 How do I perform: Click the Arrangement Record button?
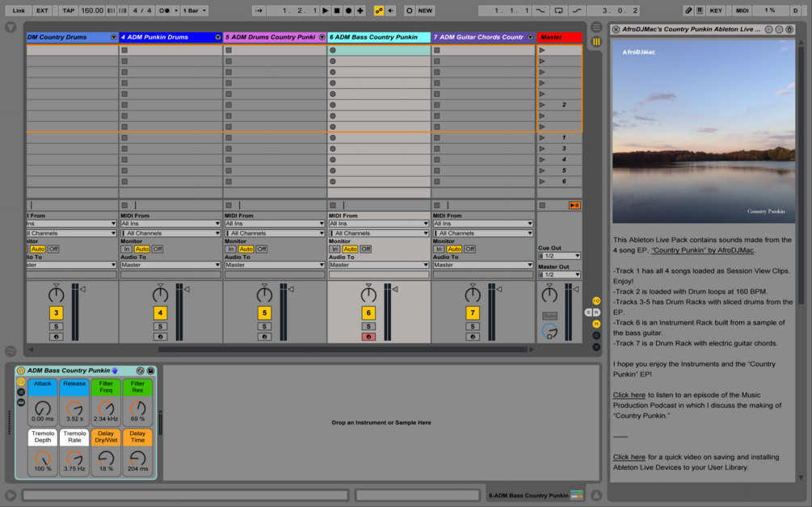coord(348,10)
